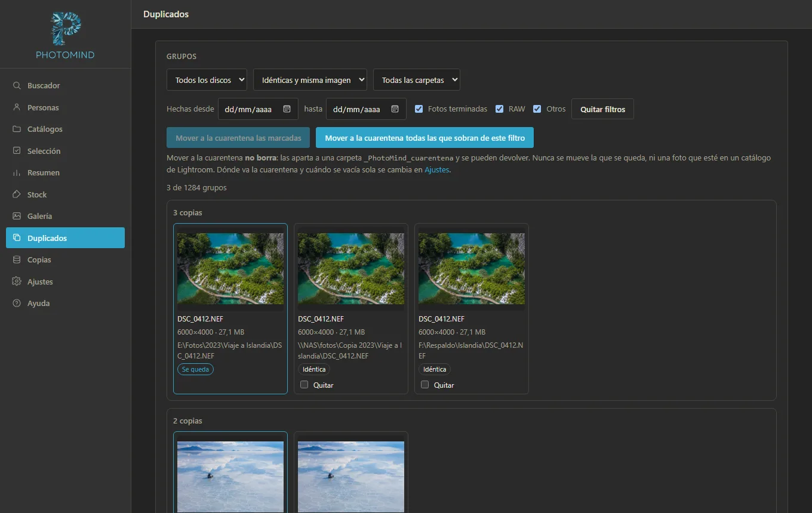Image resolution: width=812 pixels, height=513 pixels.
Task: Click the '2 copias' group heading
Action: pyautogui.click(x=187, y=421)
